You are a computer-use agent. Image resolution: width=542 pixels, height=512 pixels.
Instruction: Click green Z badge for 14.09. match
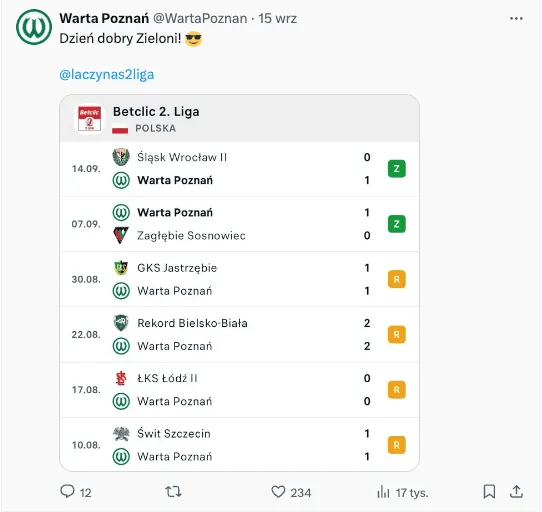point(396,169)
